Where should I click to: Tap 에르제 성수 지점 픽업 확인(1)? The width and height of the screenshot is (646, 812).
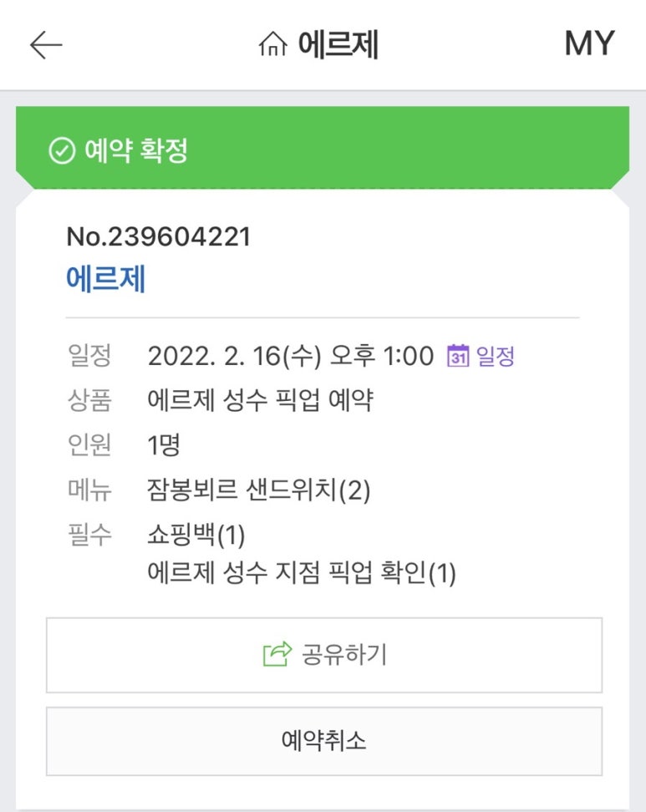click(x=302, y=574)
